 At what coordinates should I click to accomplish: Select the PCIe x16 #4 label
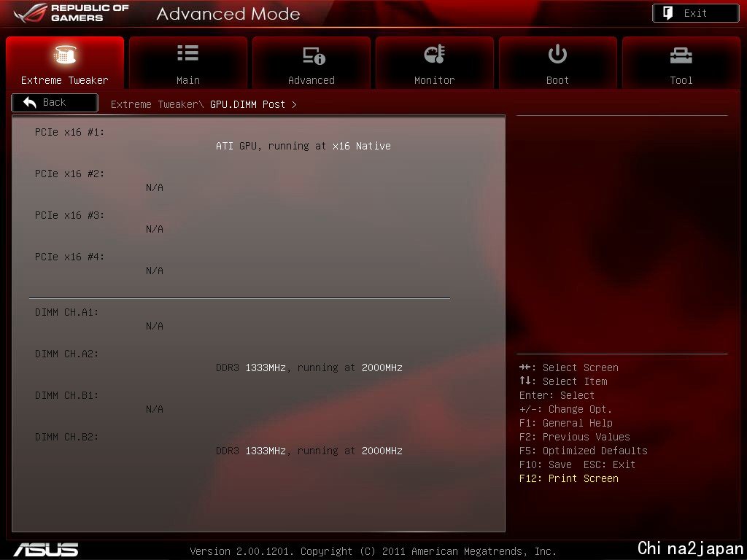(69, 257)
